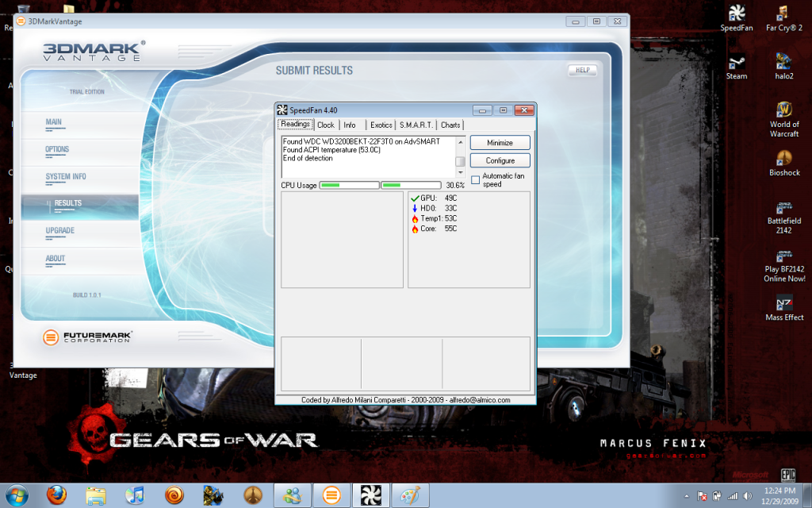Click the 'Found WDC WD3200BEKT' log line
The height and width of the screenshot is (508, 812).
(362, 141)
